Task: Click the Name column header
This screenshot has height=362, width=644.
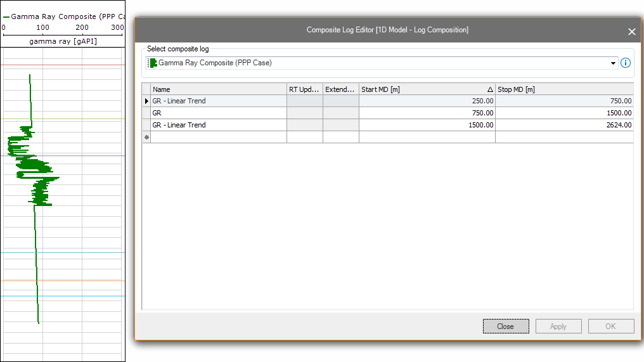Action: pos(219,89)
